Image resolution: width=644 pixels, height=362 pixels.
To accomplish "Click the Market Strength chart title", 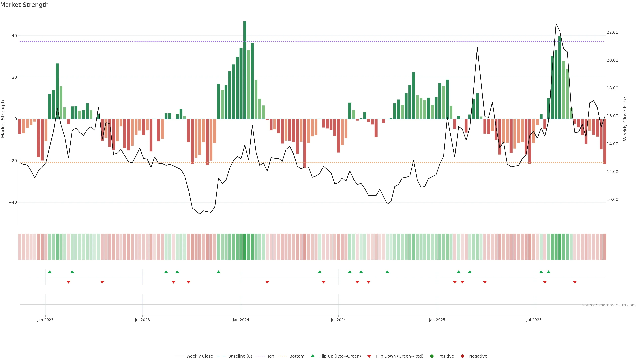I will pyautogui.click(x=24, y=5).
